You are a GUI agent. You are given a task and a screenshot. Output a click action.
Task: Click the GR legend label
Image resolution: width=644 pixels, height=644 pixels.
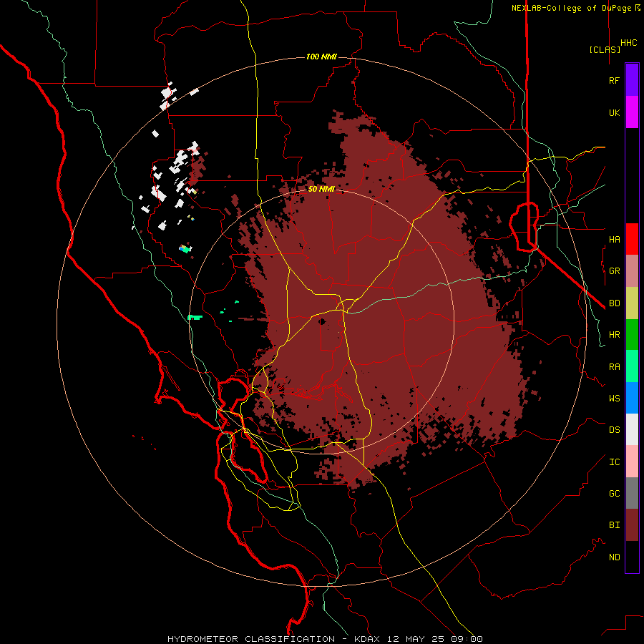pos(614,271)
